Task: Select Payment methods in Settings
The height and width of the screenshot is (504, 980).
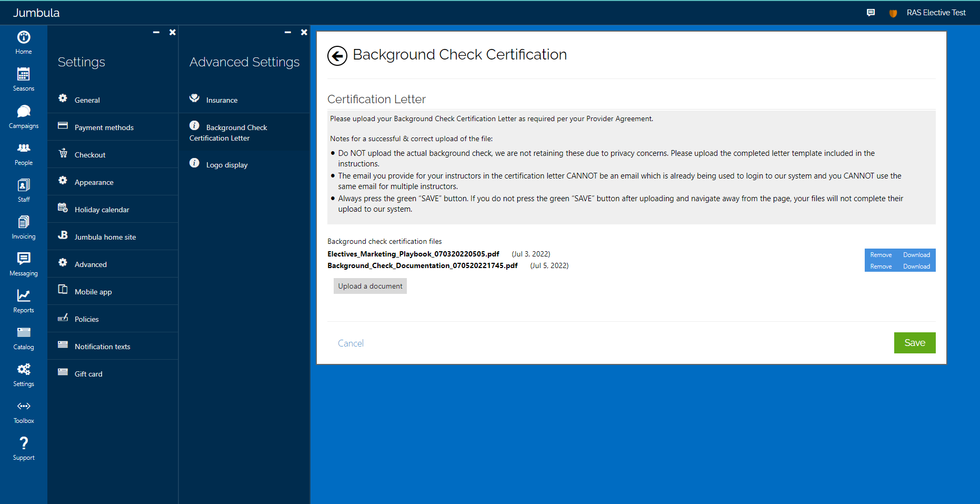Action: [104, 127]
